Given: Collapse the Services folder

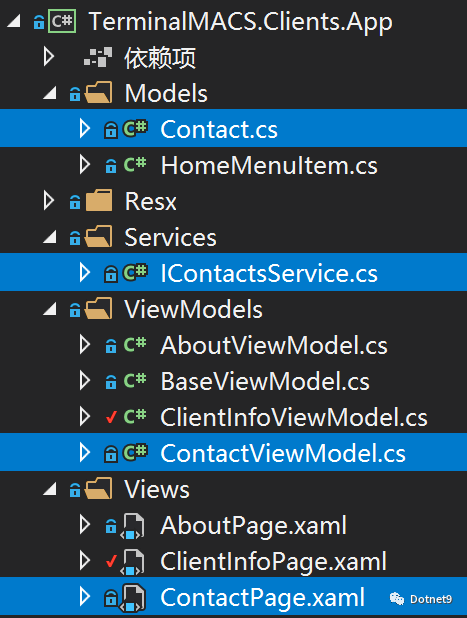Looking at the screenshot, I should (50, 237).
